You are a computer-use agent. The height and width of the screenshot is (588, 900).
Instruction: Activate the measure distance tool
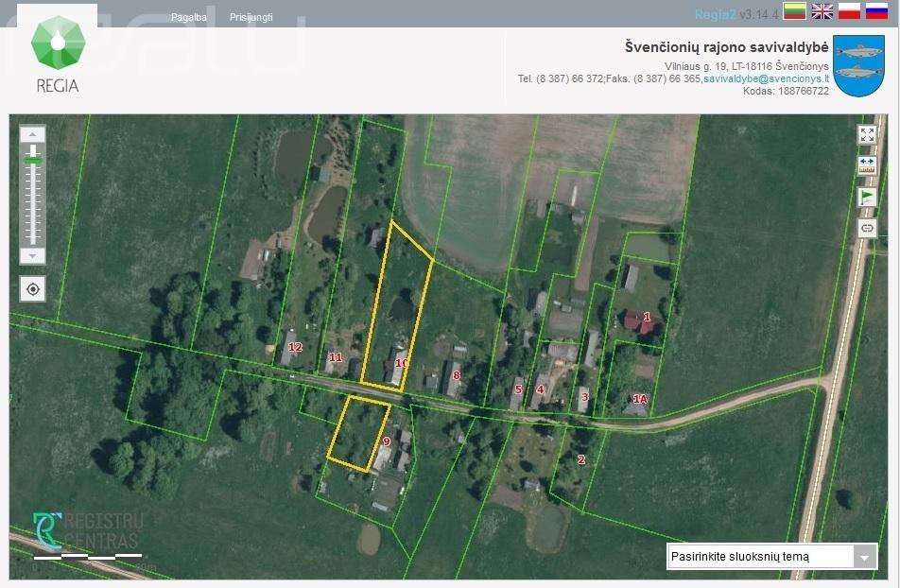(867, 165)
